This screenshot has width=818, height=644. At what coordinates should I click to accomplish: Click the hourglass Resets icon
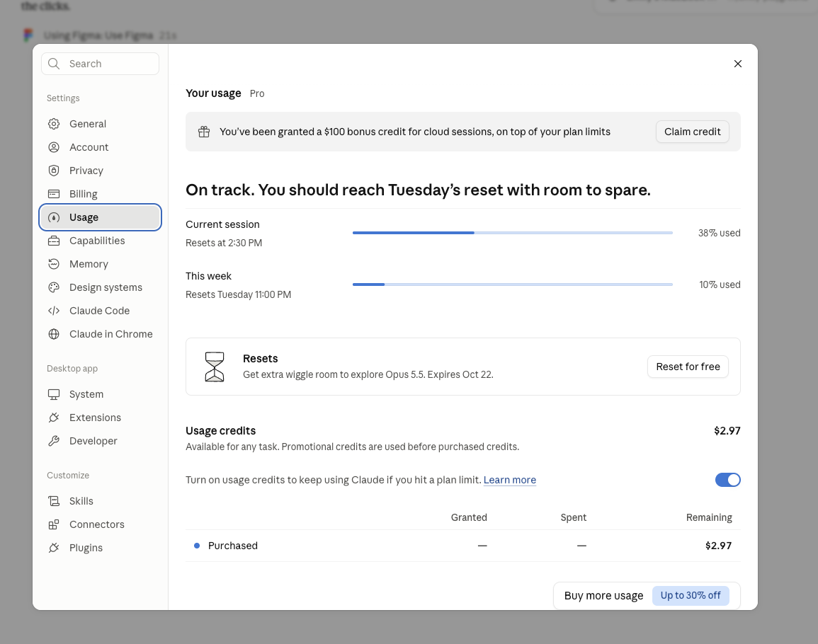click(x=215, y=367)
